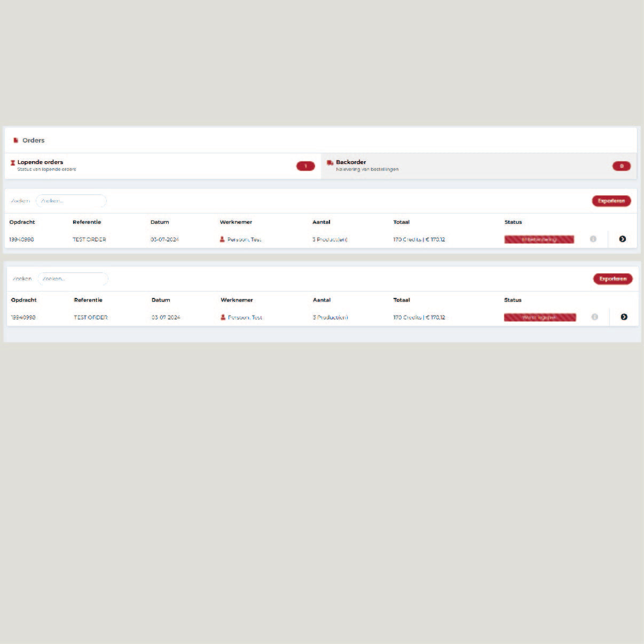Viewport: 644px width, 644px height.
Task: Click the Datum column header in the first table
Action: pyautogui.click(x=160, y=222)
